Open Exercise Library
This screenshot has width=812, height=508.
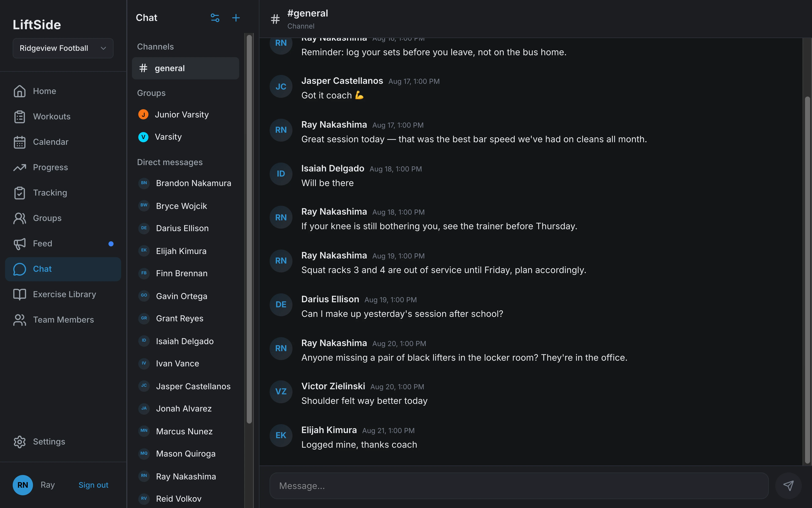tap(63, 294)
